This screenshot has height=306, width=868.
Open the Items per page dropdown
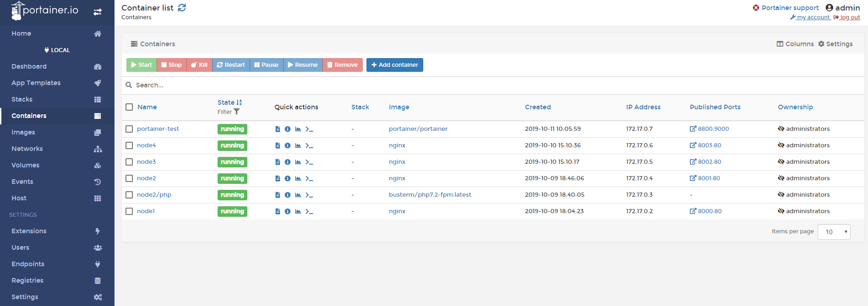[834, 232]
